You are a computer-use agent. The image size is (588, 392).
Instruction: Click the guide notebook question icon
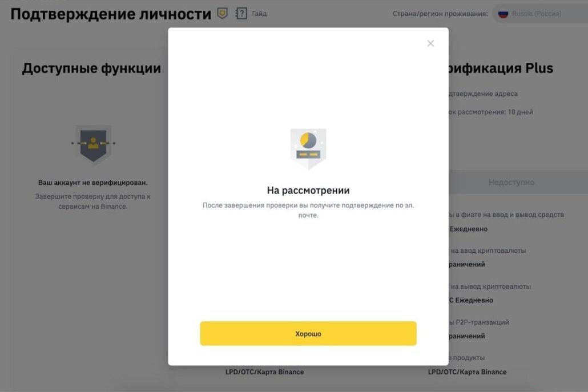[241, 14]
